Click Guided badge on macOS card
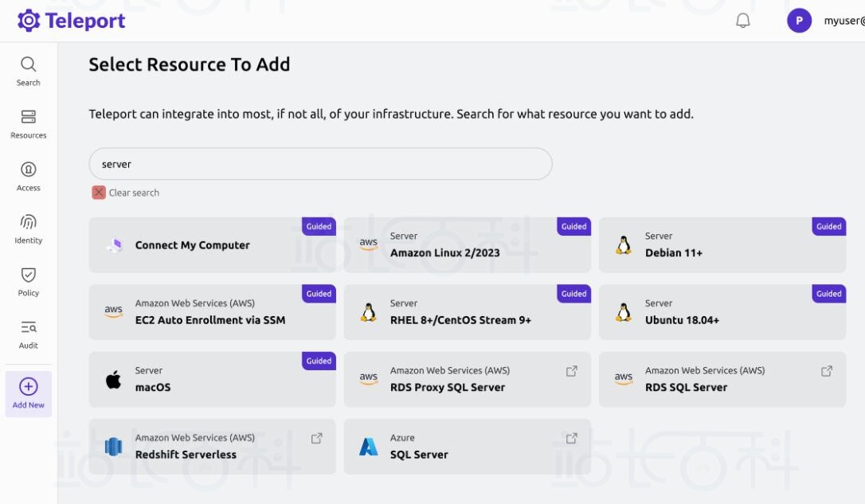 [x=319, y=361]
